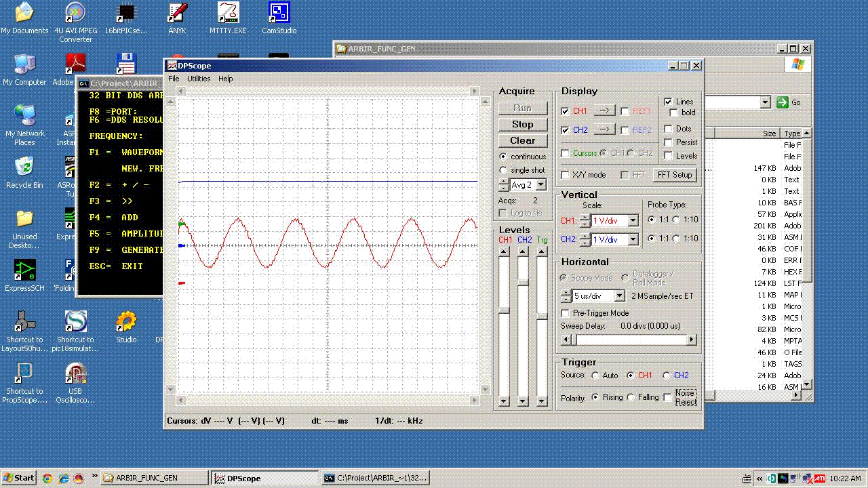Enable the Persist display option
Viewport: 868px width, 488px height.
(x=668, y=142)
